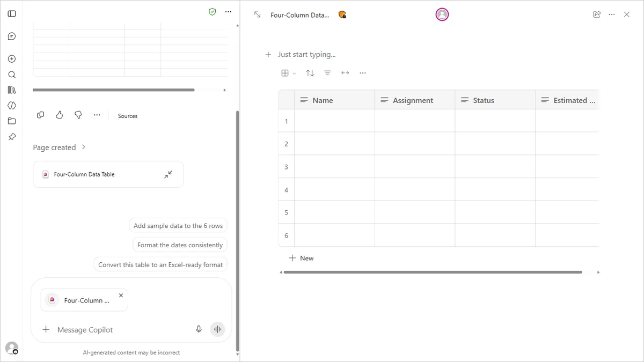Open the folder icon in left rail
The image size is (644, 362).
(12, 121)
